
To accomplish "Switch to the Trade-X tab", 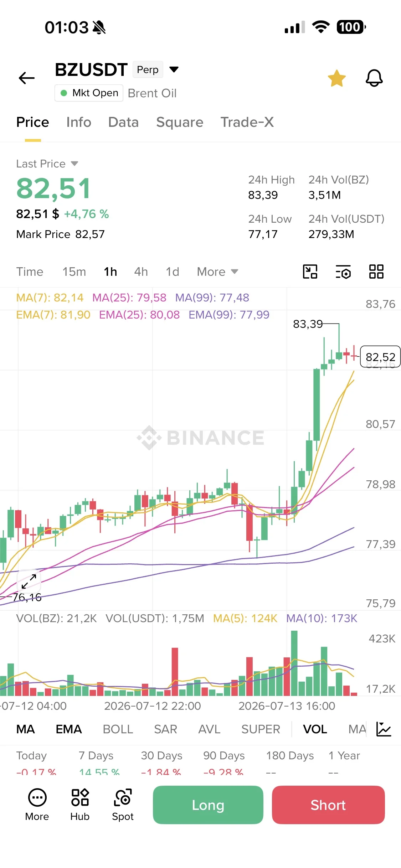I will 247,122.
